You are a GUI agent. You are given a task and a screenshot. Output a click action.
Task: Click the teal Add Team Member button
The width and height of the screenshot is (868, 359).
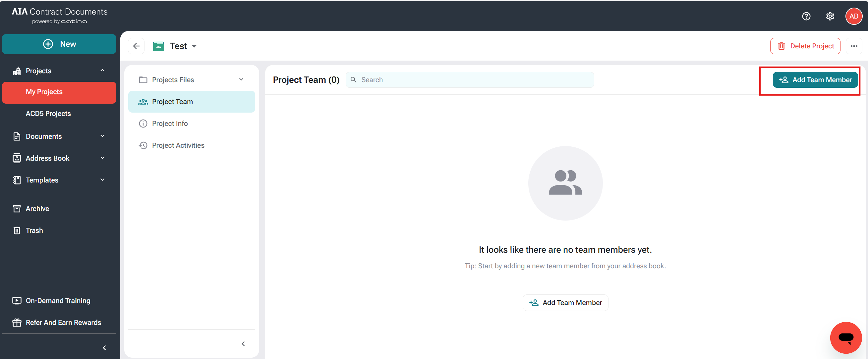pos(815,80)
